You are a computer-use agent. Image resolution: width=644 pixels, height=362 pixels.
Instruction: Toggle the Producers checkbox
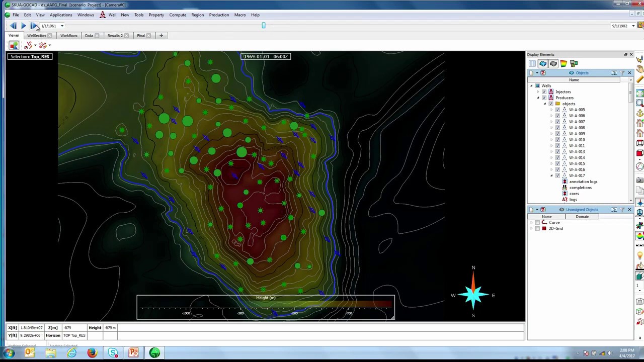click(544, 98)
